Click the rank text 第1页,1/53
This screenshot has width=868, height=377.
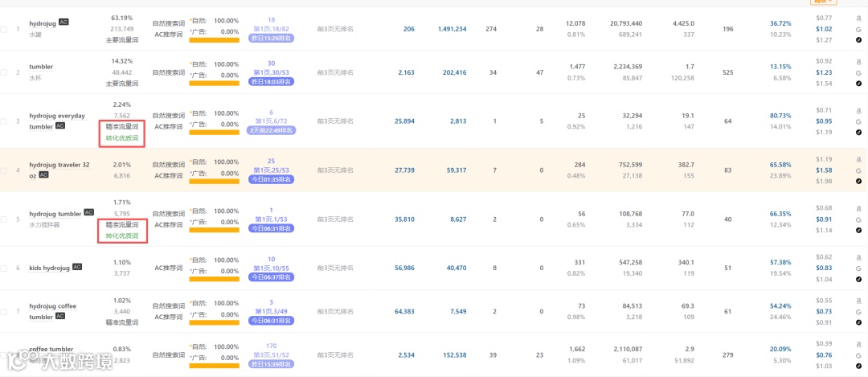coord(272,219)
